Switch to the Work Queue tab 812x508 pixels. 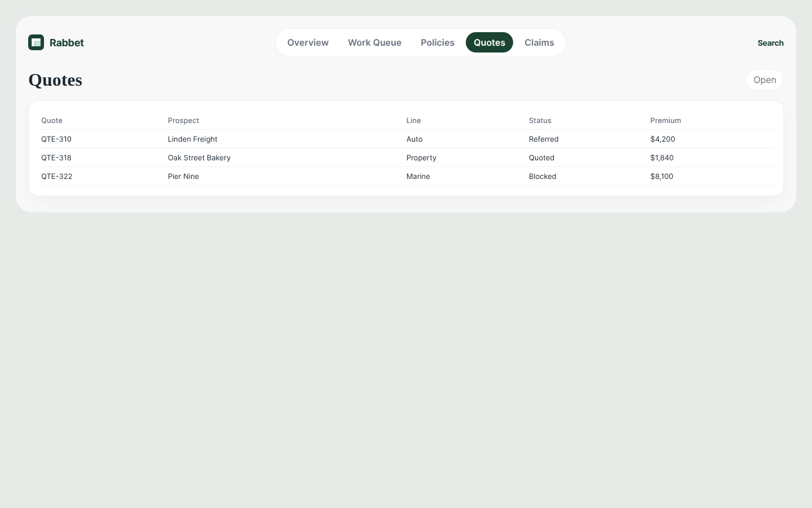point(374,42)
